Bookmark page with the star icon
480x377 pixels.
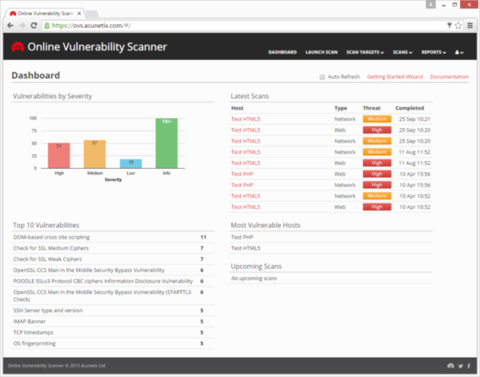click(x=459, y=25)
